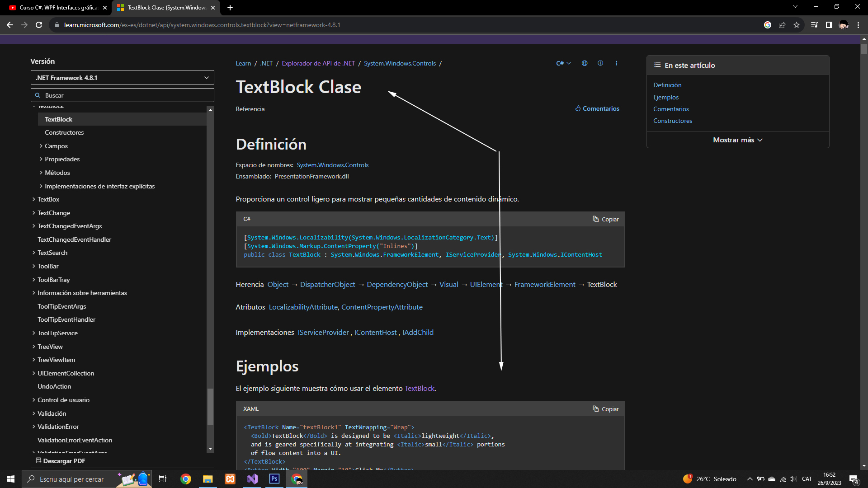Click the add-to-collection plus icon

pos(600,63)
